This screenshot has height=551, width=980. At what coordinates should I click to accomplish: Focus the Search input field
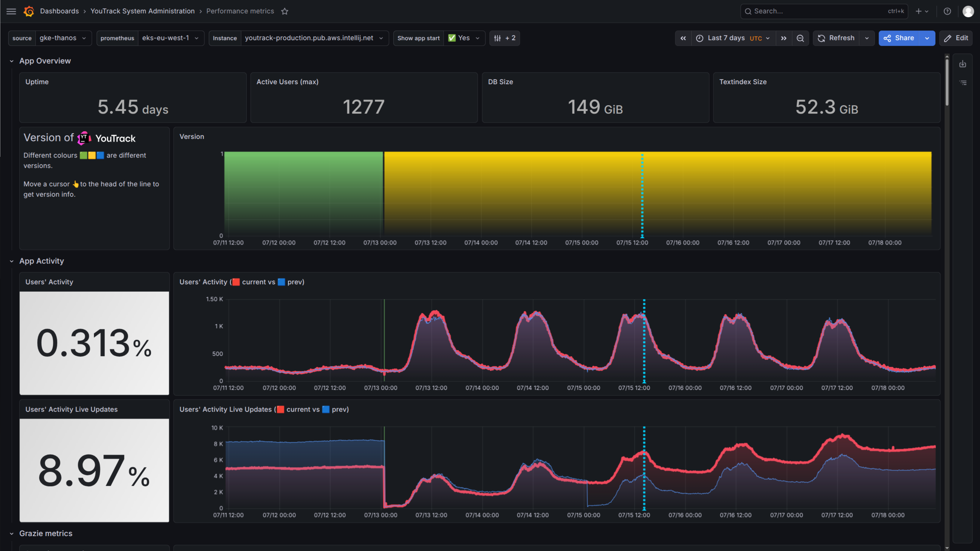coord(824,11)
